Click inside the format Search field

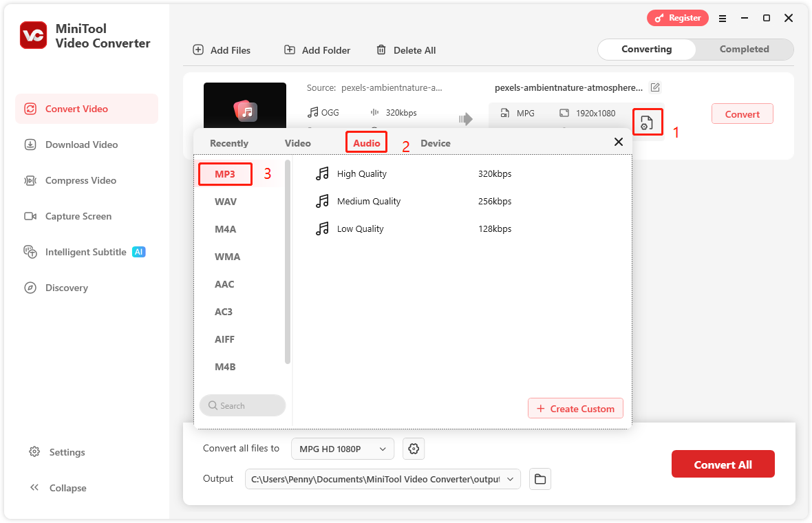[x=242, y=405]
